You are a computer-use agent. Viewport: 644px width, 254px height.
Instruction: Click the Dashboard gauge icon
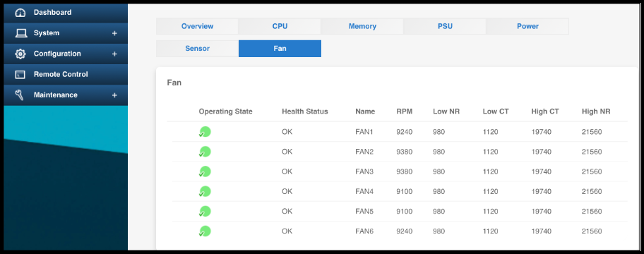20,13
